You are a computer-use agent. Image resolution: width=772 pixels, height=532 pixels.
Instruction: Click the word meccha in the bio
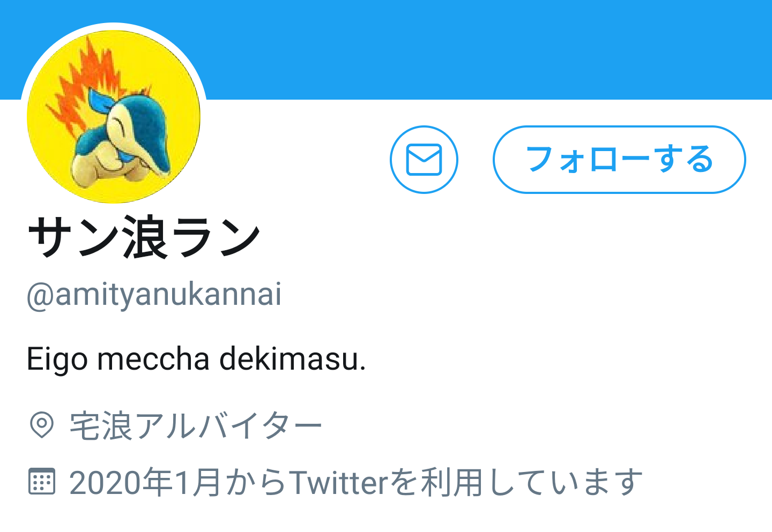click(153, 358)
